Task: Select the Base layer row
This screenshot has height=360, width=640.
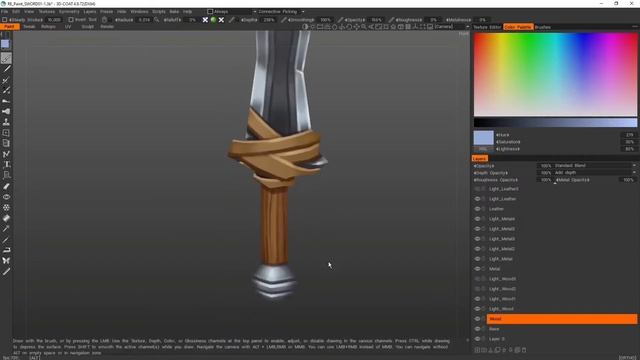Action: click(562, 329)
